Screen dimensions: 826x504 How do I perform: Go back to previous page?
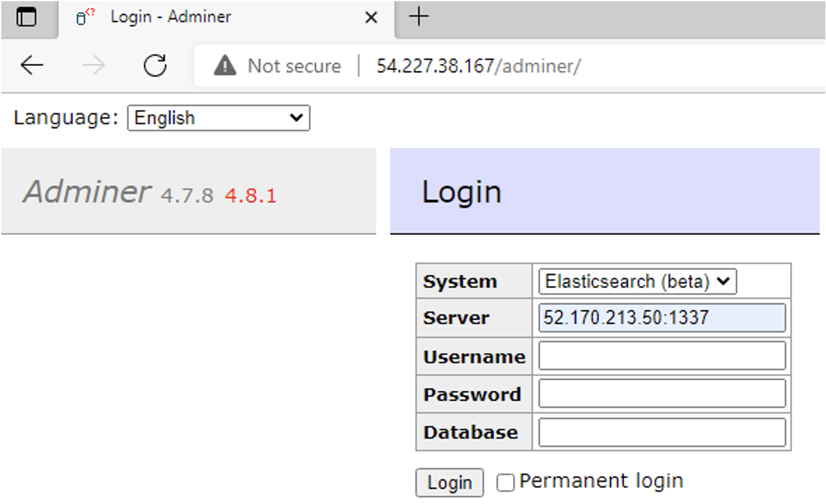[x=31, y=65]
